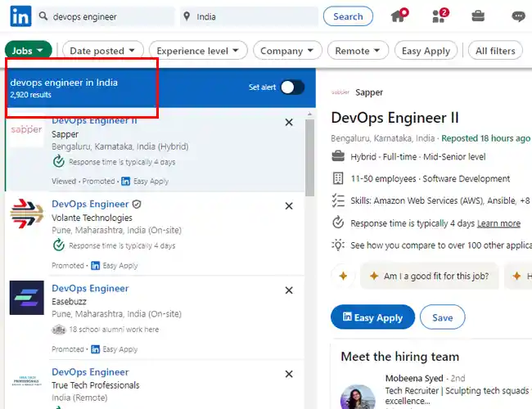Click LinkedIn Easy Apply icon on Volante card
532x409 pixels.
(95, 266)
